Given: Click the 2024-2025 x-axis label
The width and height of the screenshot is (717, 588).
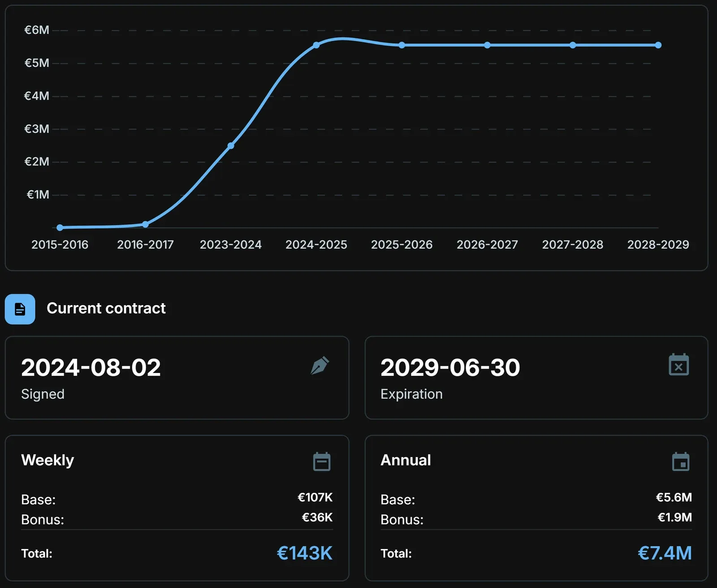Looking at the screenshot, I should pyautogui.click(x=316, y=245).
